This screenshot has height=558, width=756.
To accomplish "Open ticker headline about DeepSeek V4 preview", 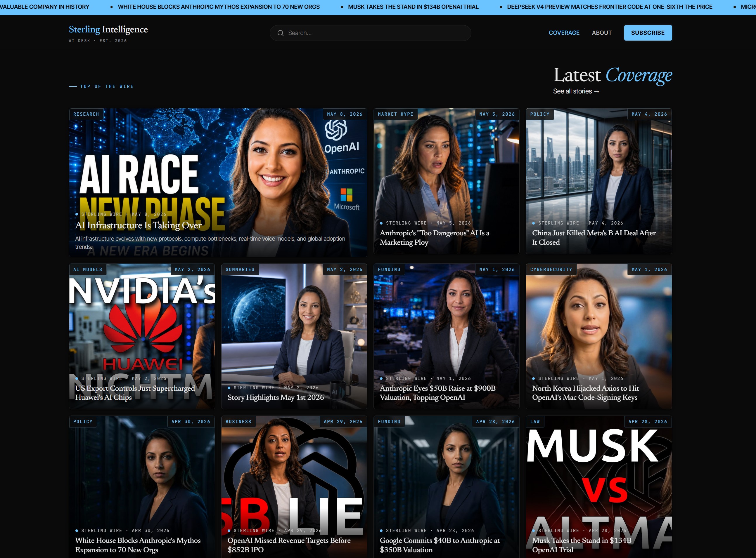I will point(609,7).
